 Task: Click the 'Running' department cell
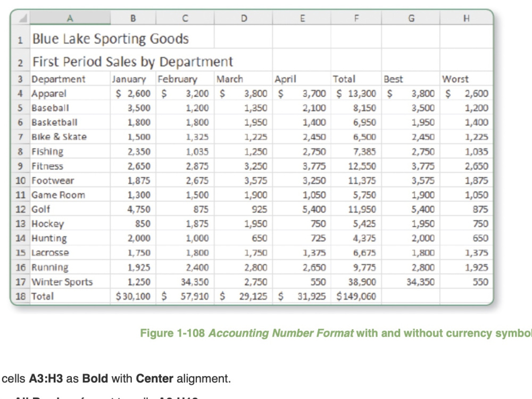(x=70, y=268)
